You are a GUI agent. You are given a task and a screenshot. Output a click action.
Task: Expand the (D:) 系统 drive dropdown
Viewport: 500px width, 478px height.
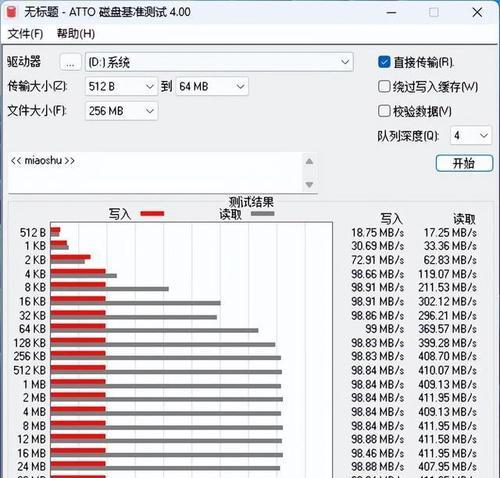coord(219,62)
